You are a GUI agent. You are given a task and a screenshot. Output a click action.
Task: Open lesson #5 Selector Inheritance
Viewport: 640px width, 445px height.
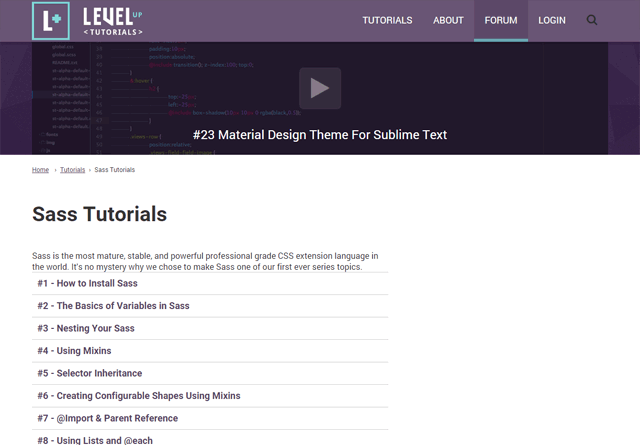tap(90, 373)
